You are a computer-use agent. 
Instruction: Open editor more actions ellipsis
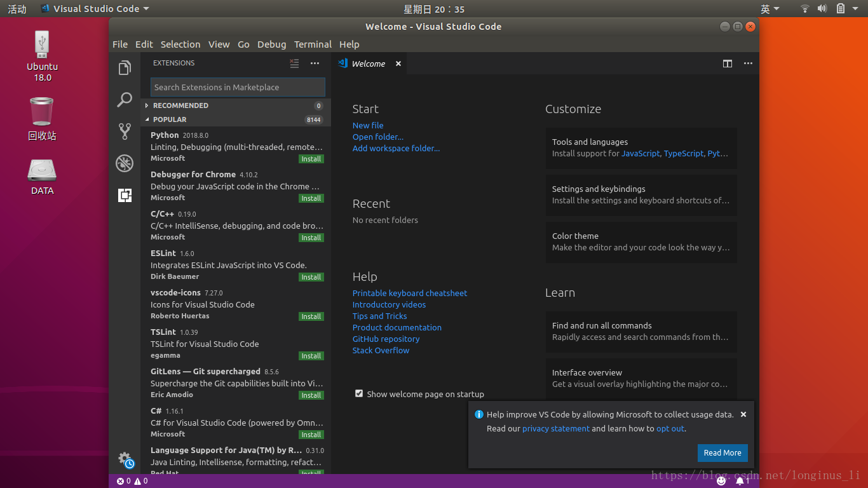[x=748, y=64]
